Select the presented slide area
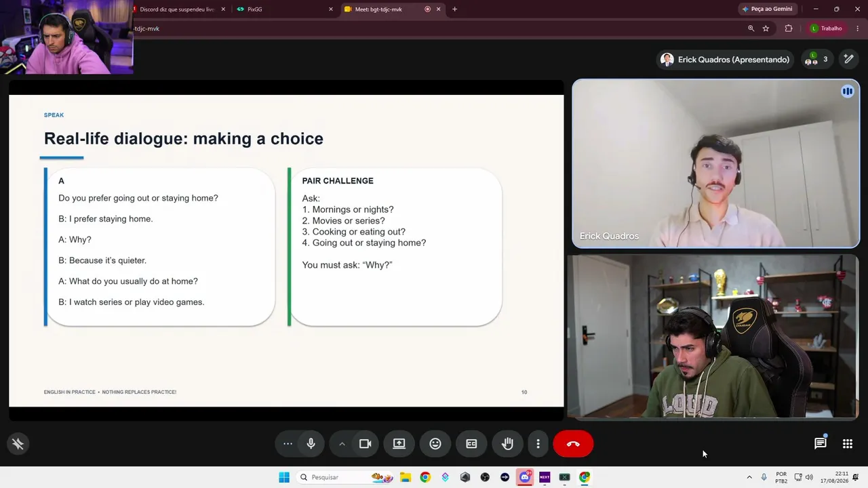The width and height of the screenshot is (868, 488). point(286,250)
